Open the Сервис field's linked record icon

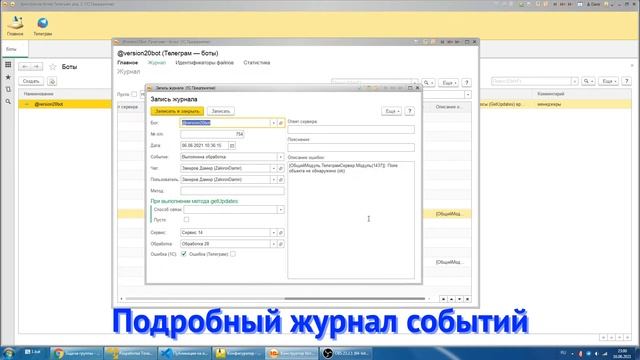(x=281, y=233)
